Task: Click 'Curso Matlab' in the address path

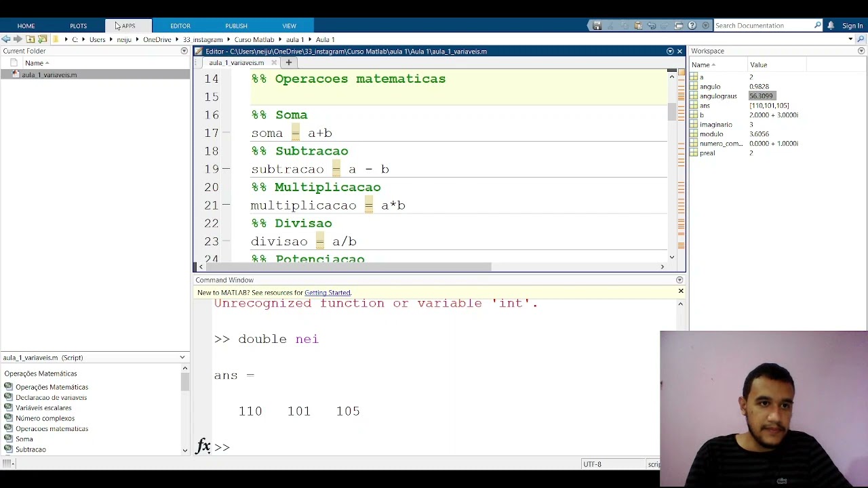Action: (254, 39)
